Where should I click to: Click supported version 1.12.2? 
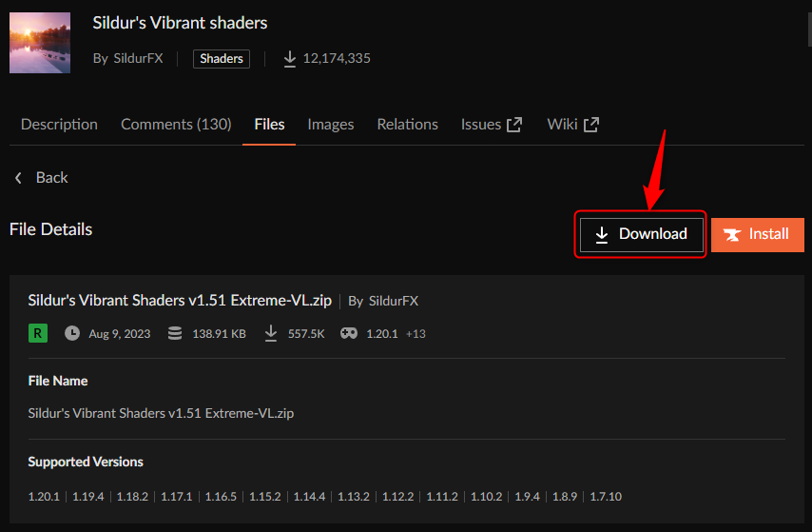coord(398,497)
